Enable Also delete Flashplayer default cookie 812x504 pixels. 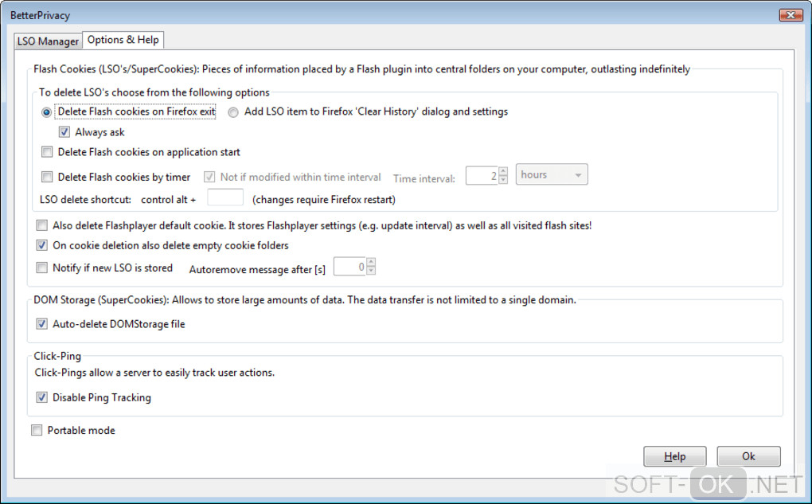42,225
